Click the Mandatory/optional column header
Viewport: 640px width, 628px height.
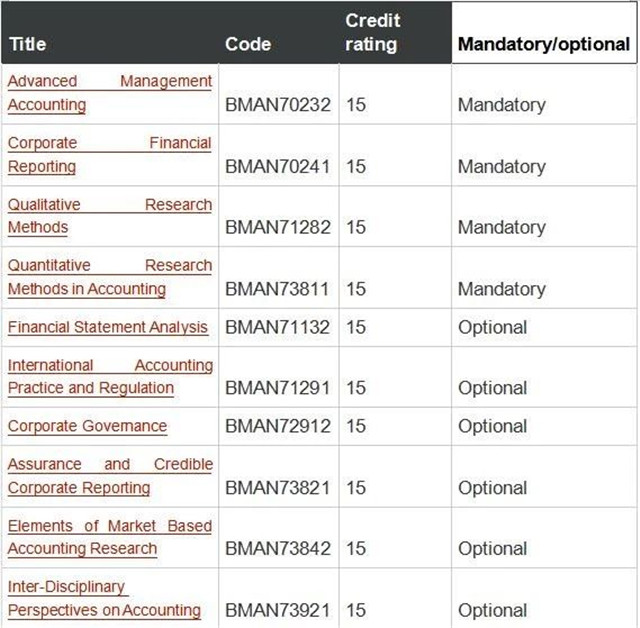(x=544, y=44)
